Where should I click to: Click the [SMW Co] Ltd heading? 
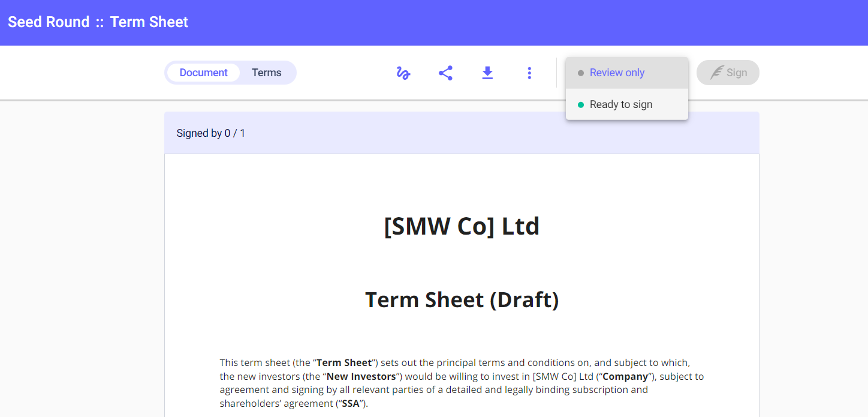[462, 226]
